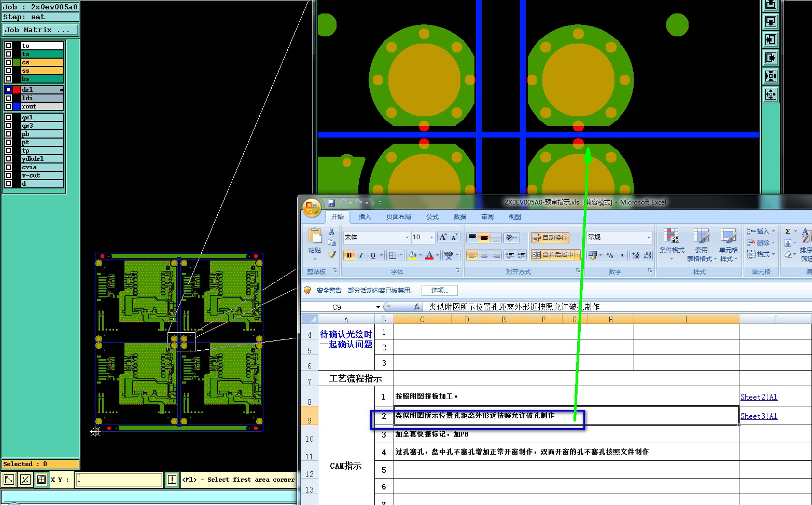Toggle the checkbox for layer to
812x505 pixels.
pyautogui.click(x=8, y=46)
